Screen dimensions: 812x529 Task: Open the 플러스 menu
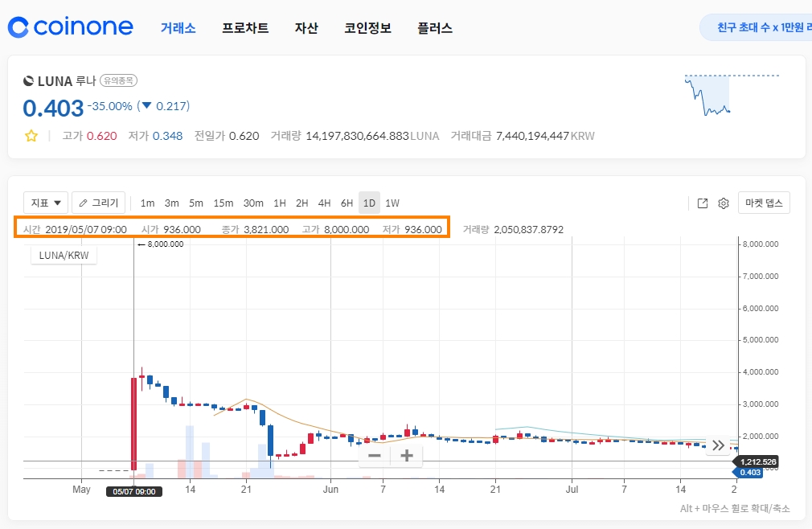(x=435, y=28)
